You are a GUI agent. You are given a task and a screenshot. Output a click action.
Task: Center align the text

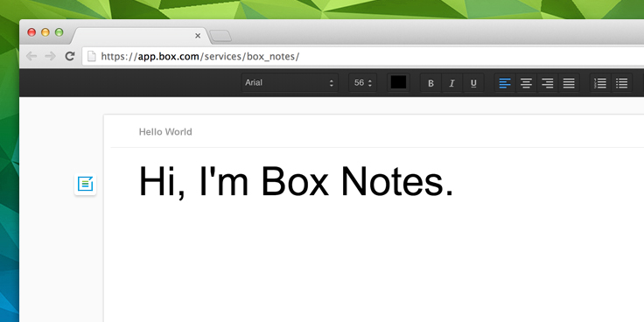click(526, 83)
